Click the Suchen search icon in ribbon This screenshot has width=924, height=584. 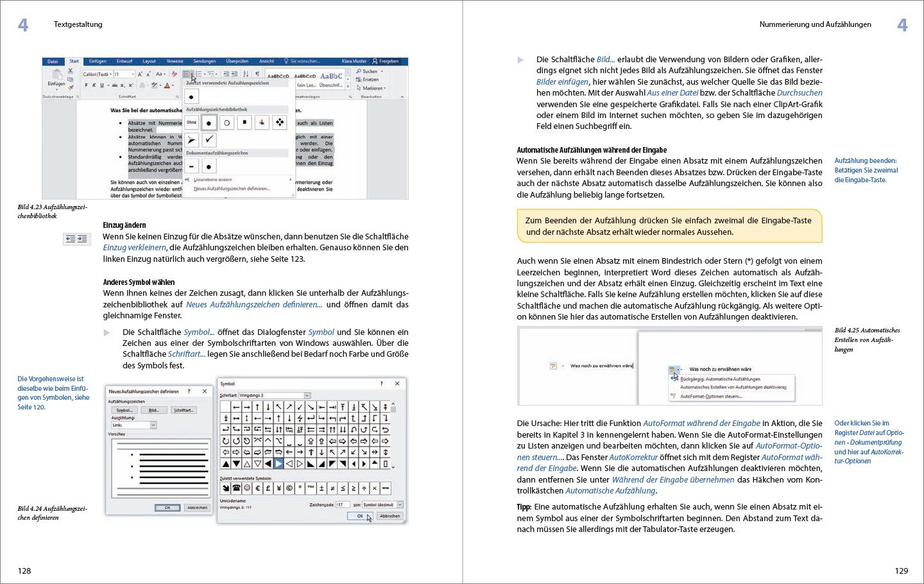[359, 71]
